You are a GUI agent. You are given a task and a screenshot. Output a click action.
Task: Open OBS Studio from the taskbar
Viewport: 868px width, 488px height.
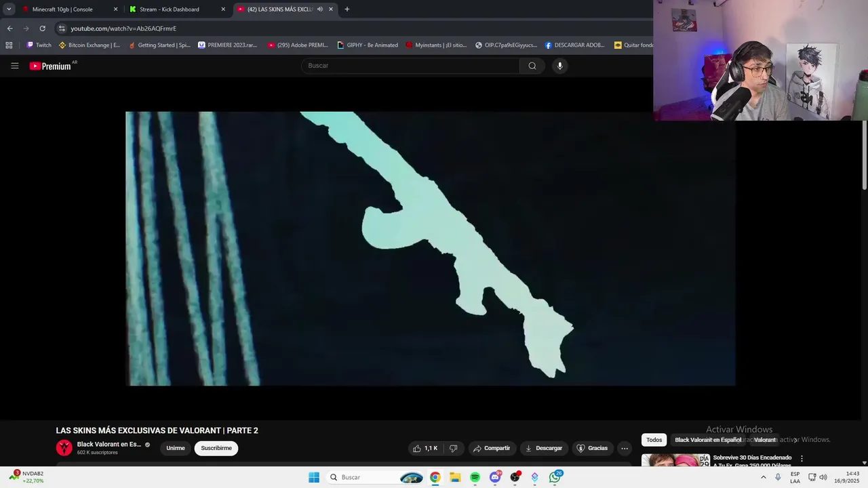coord(515,477)
